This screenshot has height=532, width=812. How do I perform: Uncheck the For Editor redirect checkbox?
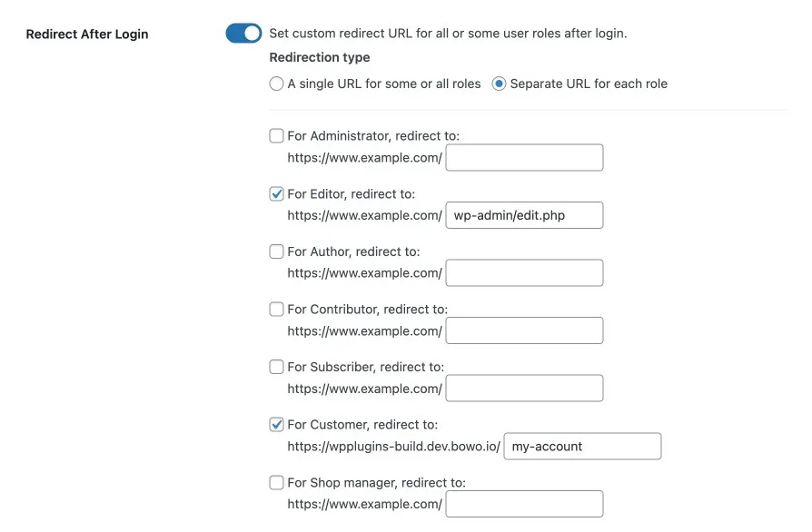coord(276,193)
